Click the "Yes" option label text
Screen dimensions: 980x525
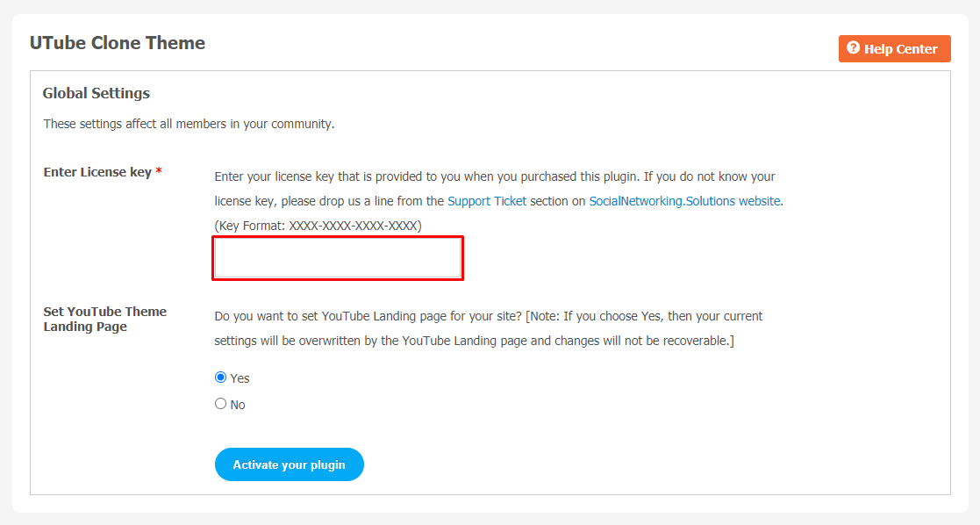pyautogui.click(x=240, y=378)
